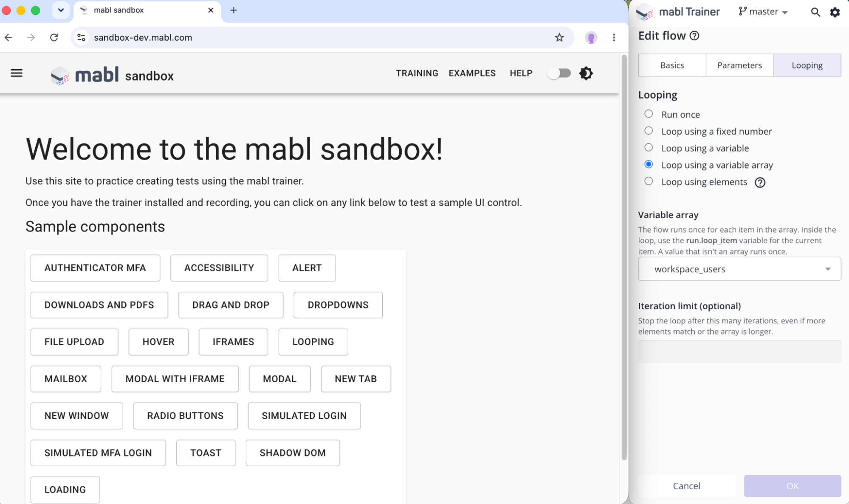Open the New Tab sample
Viewport: 849px width, 504px height.
click(356, 379)
